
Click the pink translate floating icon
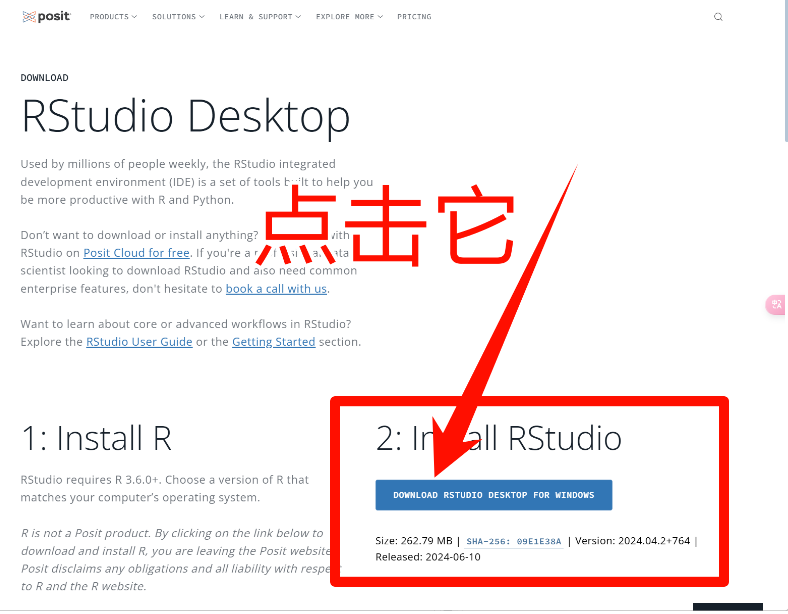tap(776, 304)
